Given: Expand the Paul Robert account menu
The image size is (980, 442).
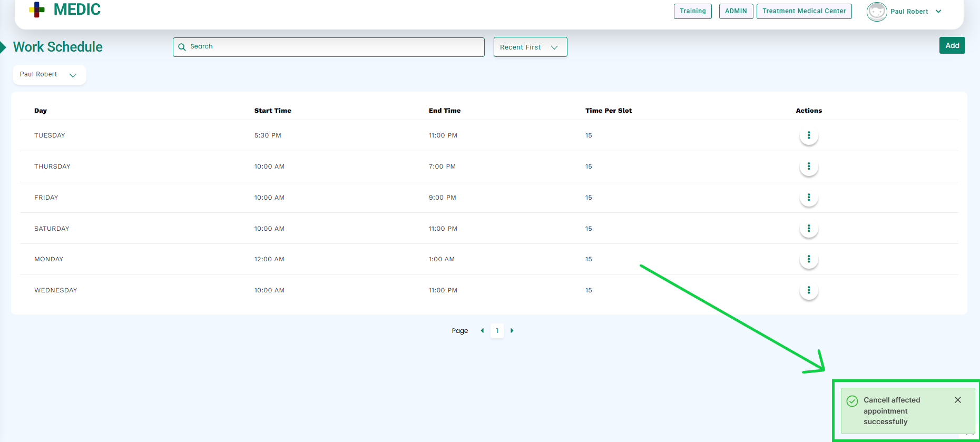Looking at the screenshot, I should click(938, 12).
